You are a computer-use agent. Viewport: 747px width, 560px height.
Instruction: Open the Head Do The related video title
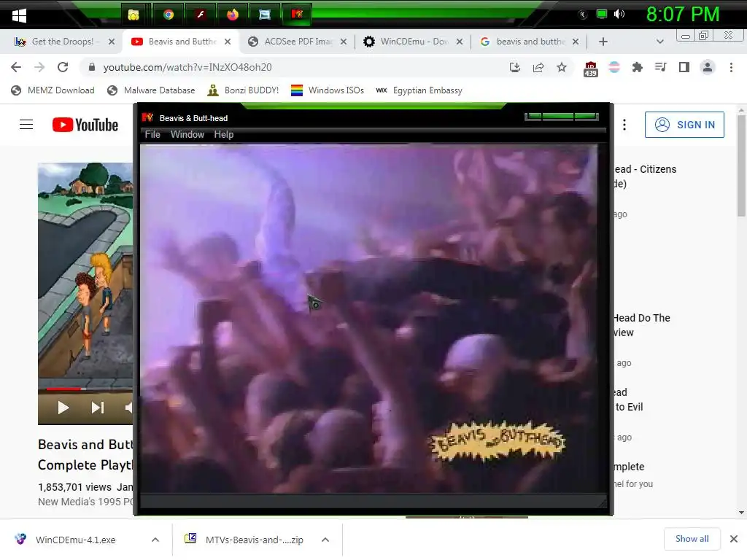pyautogui.click(x=642, y=324)
